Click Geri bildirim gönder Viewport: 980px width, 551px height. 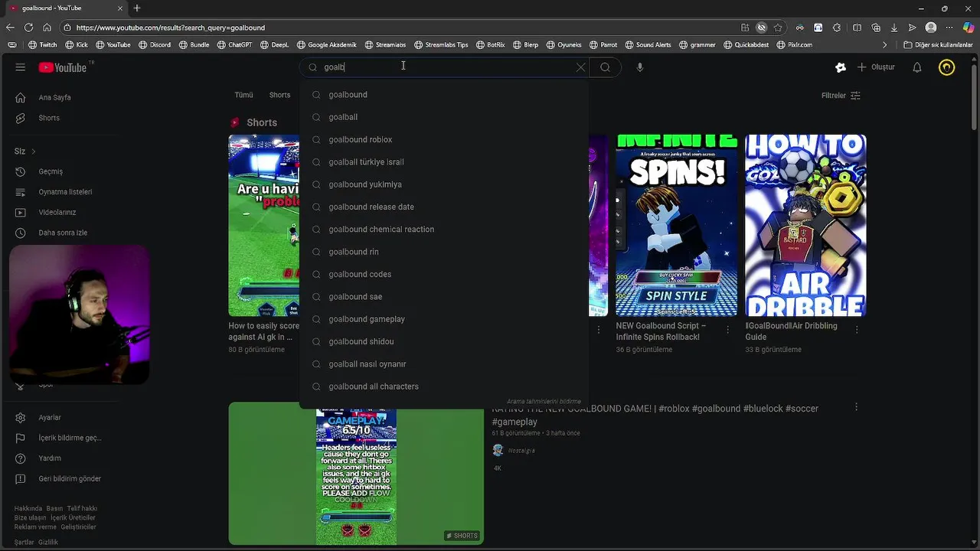pos(70,479)
